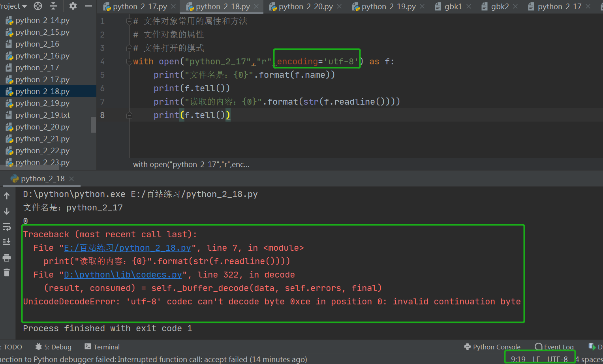Click the fold end marker on line 3
The height and width of the screenshot is (364, 603).
pos(129,48)
